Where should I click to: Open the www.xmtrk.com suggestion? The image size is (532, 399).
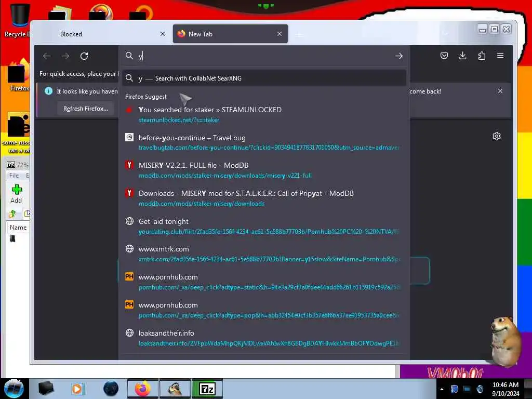click(x=264, y=254)
